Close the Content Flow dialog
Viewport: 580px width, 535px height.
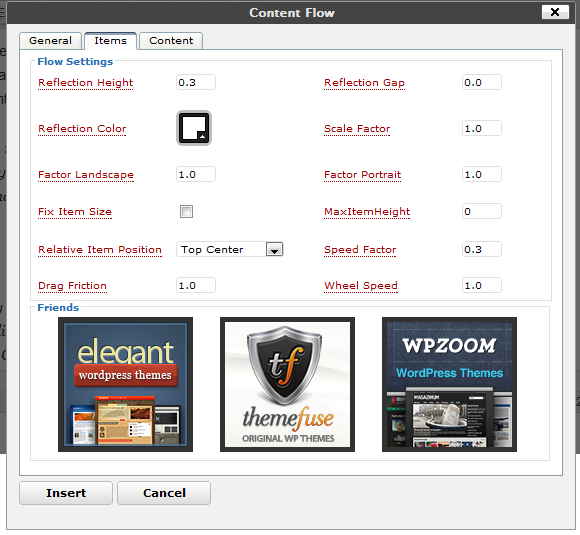point(555,12)
